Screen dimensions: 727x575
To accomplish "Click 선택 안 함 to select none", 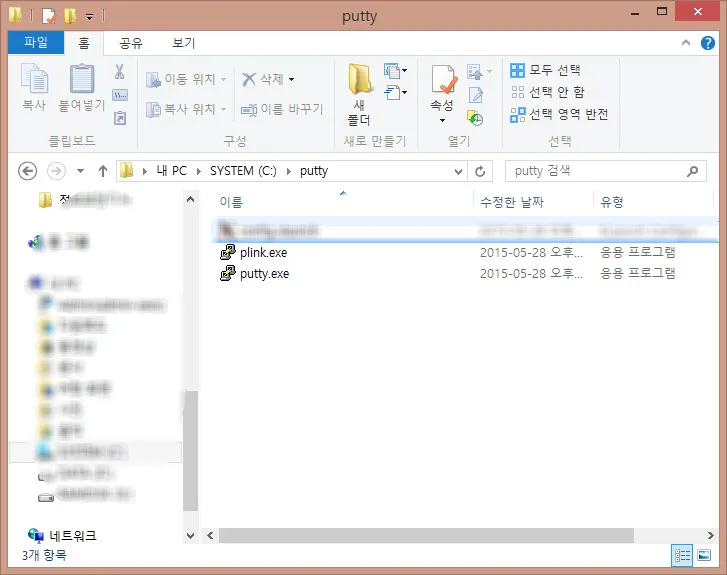I will click(547, 92).
